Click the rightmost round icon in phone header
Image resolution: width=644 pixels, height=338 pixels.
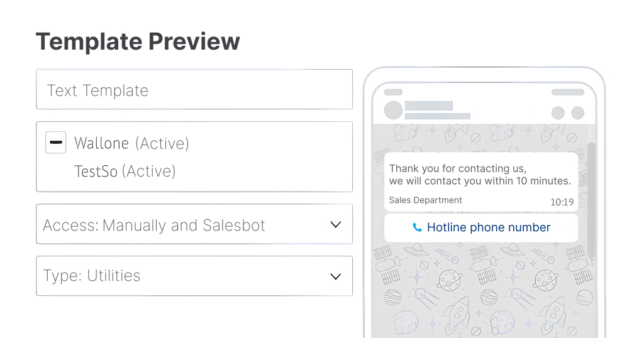[x=577, y=113]
